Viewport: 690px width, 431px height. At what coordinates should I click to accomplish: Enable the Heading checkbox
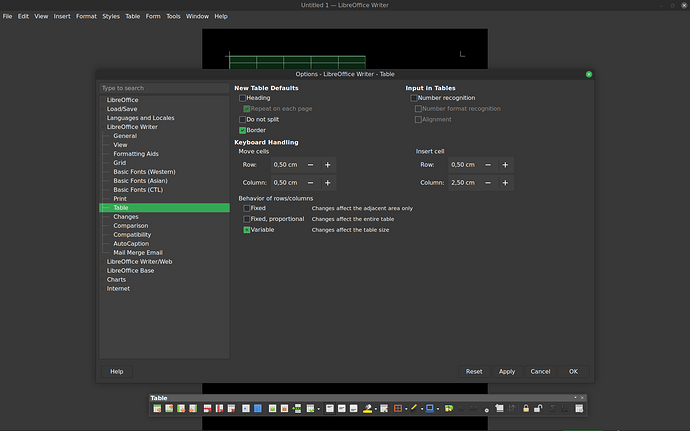click(x=242, y=98)
